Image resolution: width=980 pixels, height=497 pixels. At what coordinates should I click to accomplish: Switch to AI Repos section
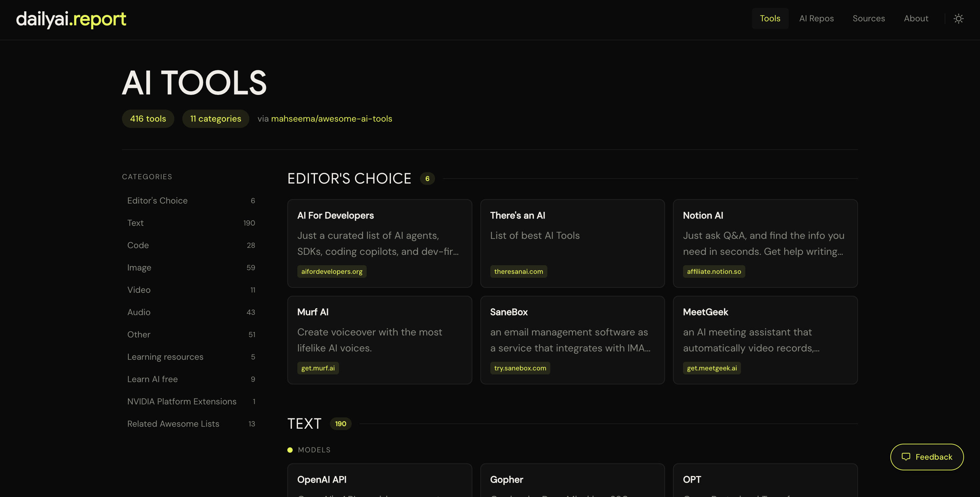[x=816, y=18]
